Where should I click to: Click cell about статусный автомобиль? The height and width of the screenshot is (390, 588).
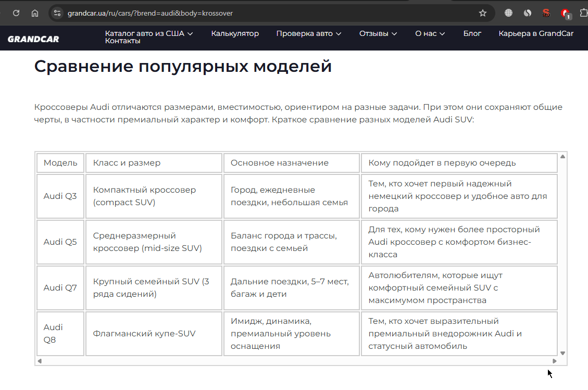[459, 333]
